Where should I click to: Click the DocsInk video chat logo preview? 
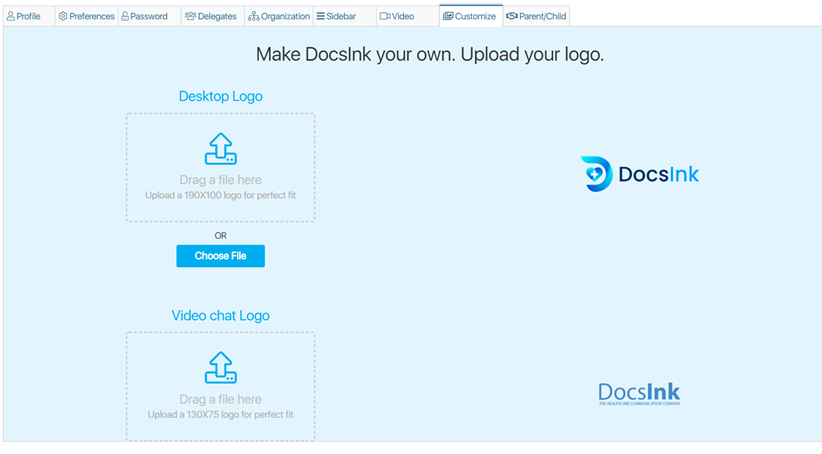click(x=639, y=393)
